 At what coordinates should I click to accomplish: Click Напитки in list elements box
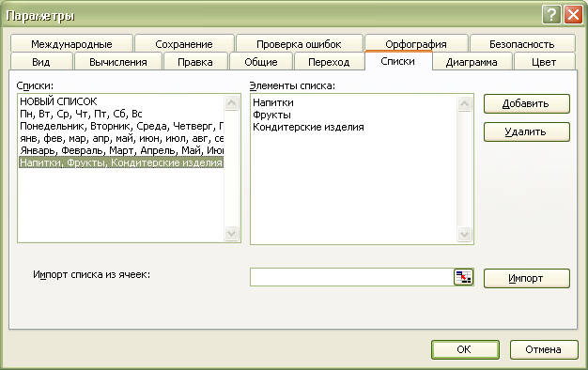[273, 102]
